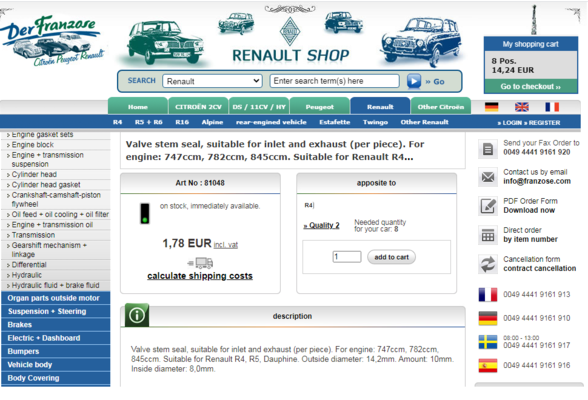Click Go to checkout button

click(x=531, y=87)
